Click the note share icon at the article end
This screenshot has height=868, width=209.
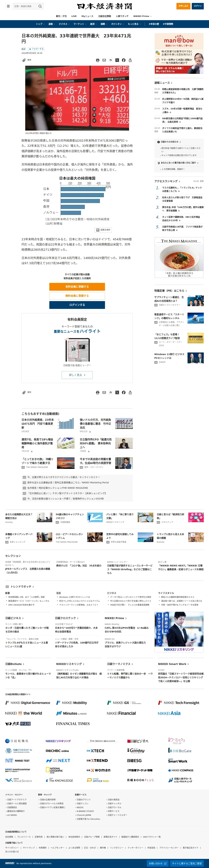coord(111,393)
